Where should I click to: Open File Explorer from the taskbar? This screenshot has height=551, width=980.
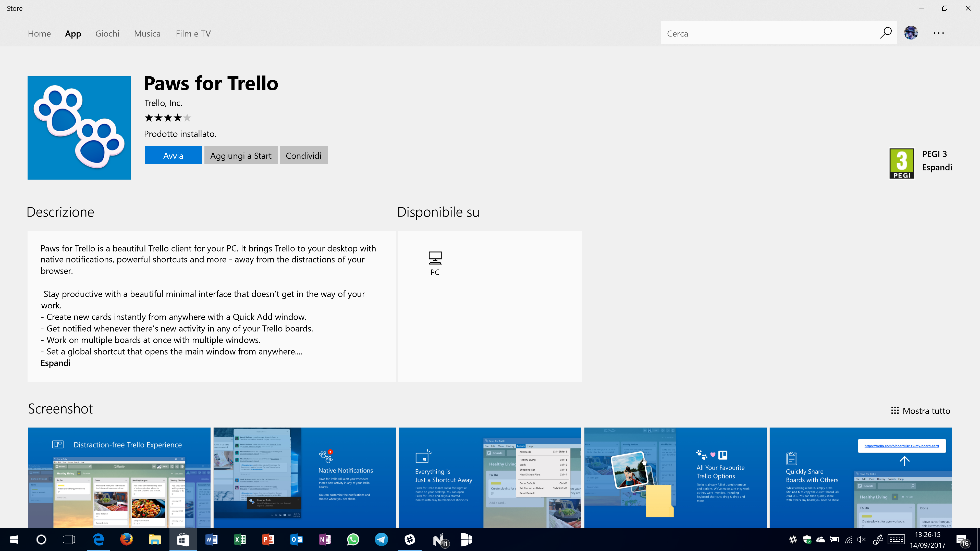click(154, 540)
